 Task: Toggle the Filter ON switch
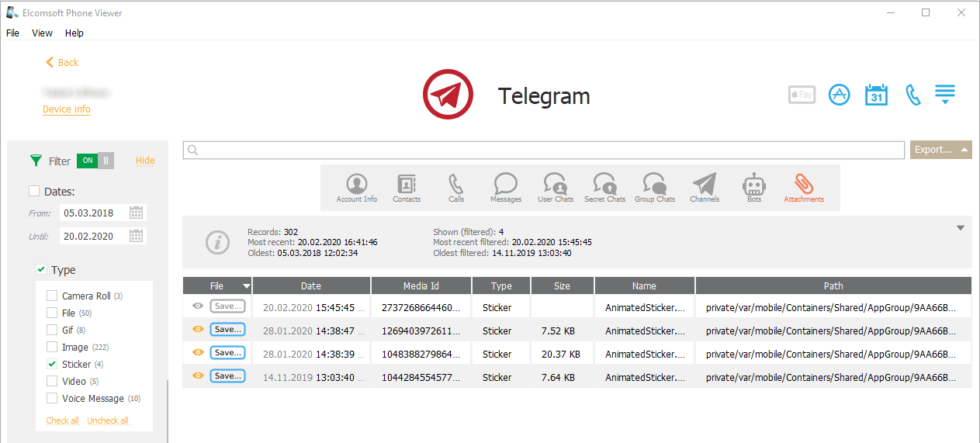(x=95, y=161)
